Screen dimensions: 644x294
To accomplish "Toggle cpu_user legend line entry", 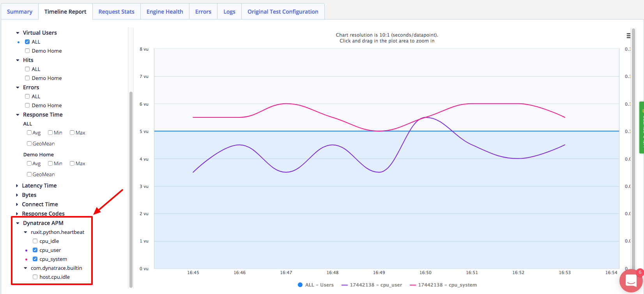I will coord(372,285).
